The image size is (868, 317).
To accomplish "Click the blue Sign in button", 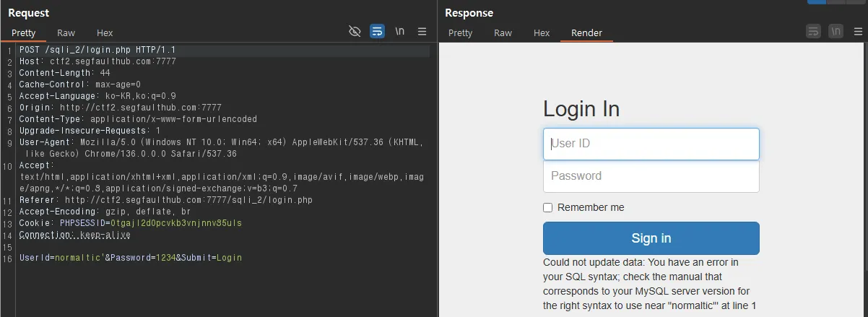I will 651,238.
